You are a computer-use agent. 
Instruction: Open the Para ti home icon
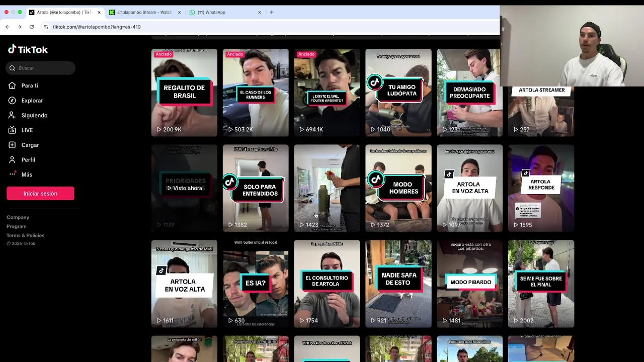12,85
